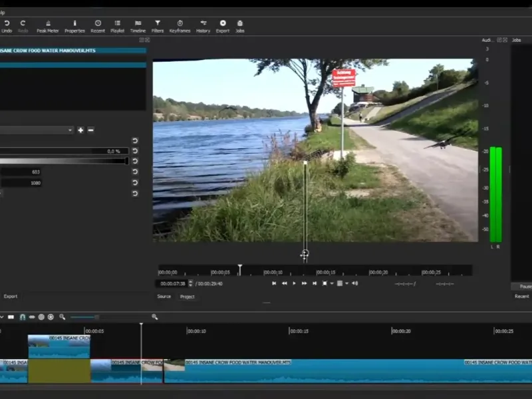Open the Playlist panel
Image resolution: width=532 pixels, height=399 pixels.
coord(117,26)
